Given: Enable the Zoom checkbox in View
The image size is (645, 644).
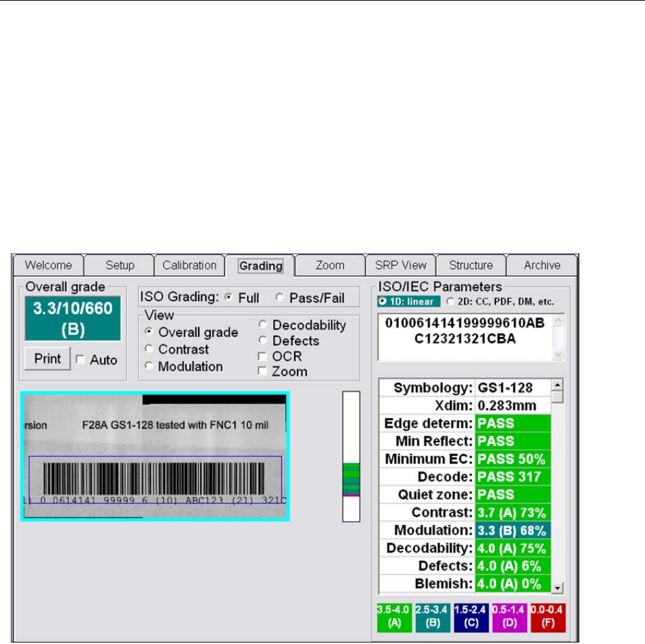Looking at the screenshot, I should 262,371.
